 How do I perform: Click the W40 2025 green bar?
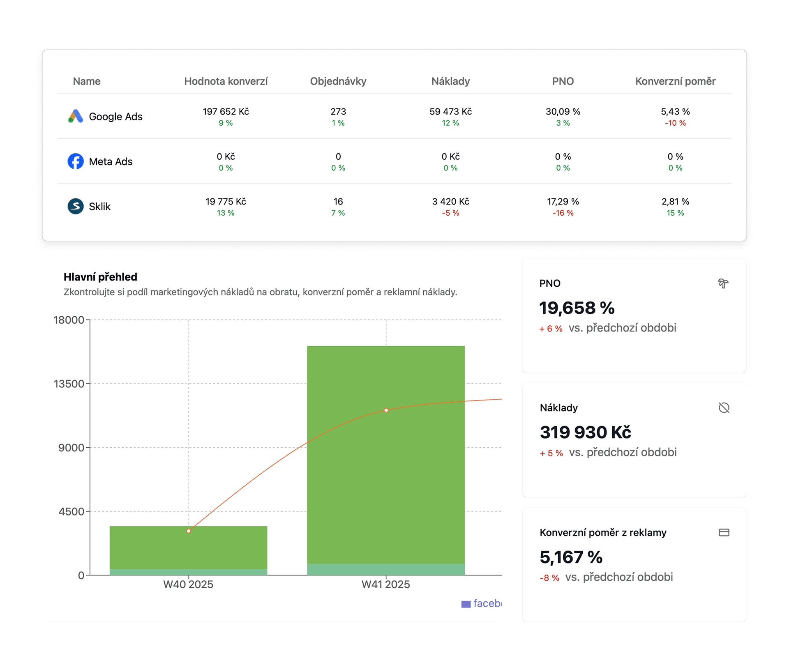click(188, 550)
